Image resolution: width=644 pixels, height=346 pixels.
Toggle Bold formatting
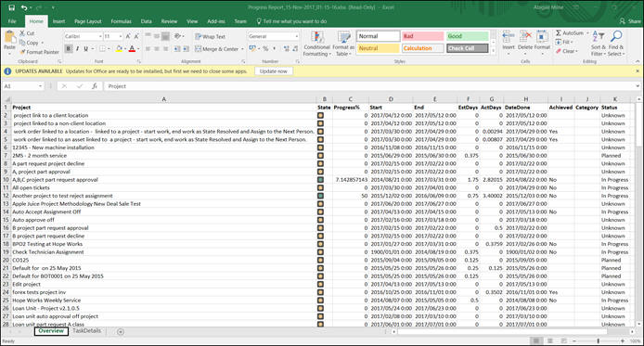coord(69,49)
